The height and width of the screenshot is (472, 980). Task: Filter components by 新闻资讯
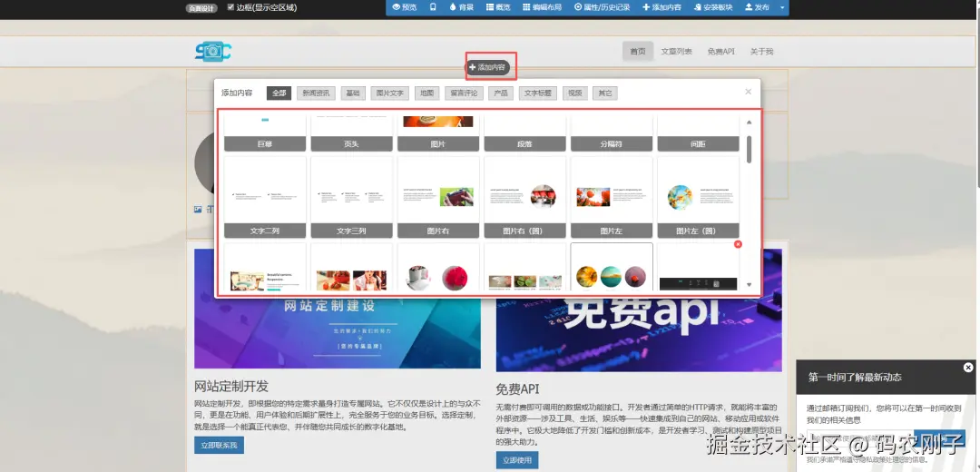[316, 93]
